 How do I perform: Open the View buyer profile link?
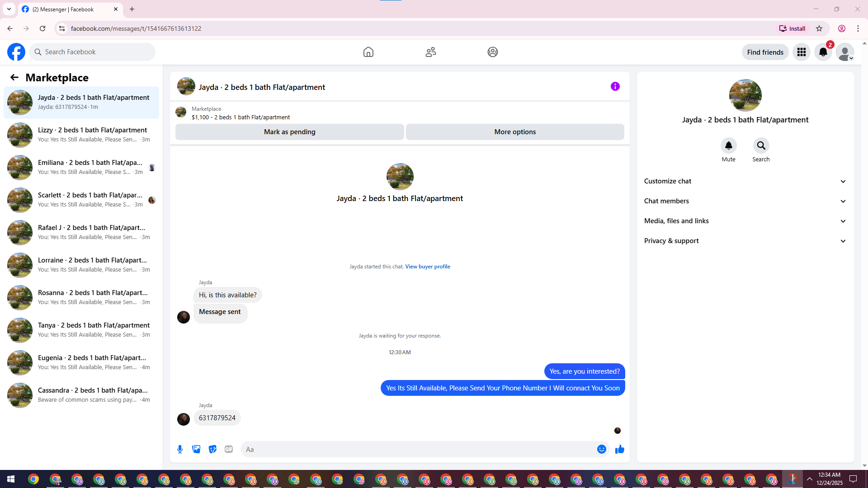(427, 267)
